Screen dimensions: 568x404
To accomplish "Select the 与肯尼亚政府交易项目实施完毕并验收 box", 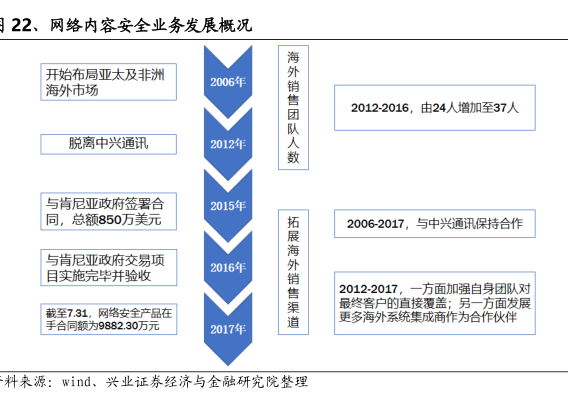I will click(x=109, y=268).
